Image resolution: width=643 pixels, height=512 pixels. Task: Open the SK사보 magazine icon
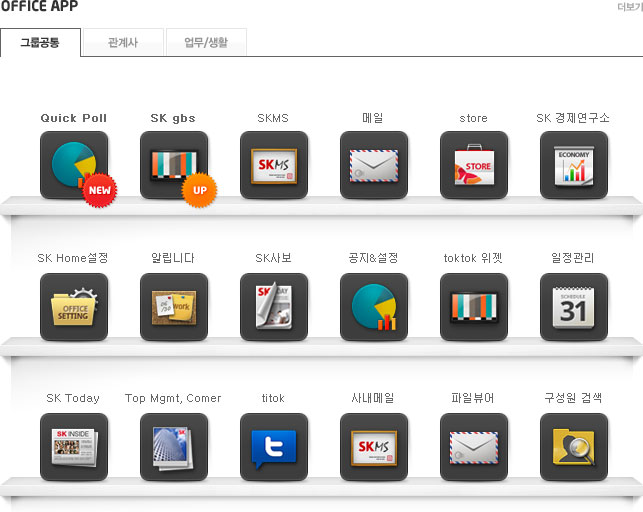tap(274, 307)
